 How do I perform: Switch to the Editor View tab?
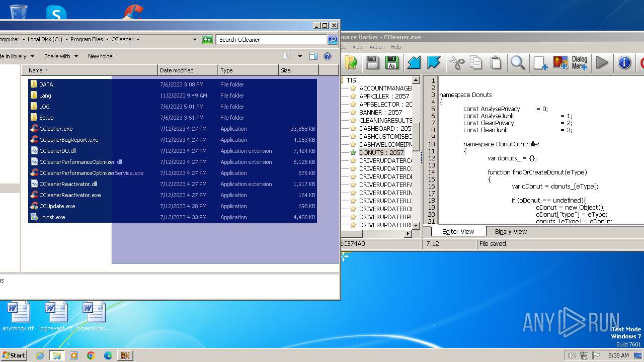(458, 231)
